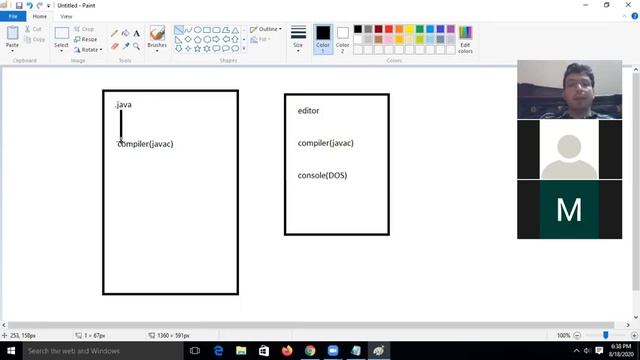Select the Text tool
The width and height of the screenshot is (640, 360).
(137, 33)
